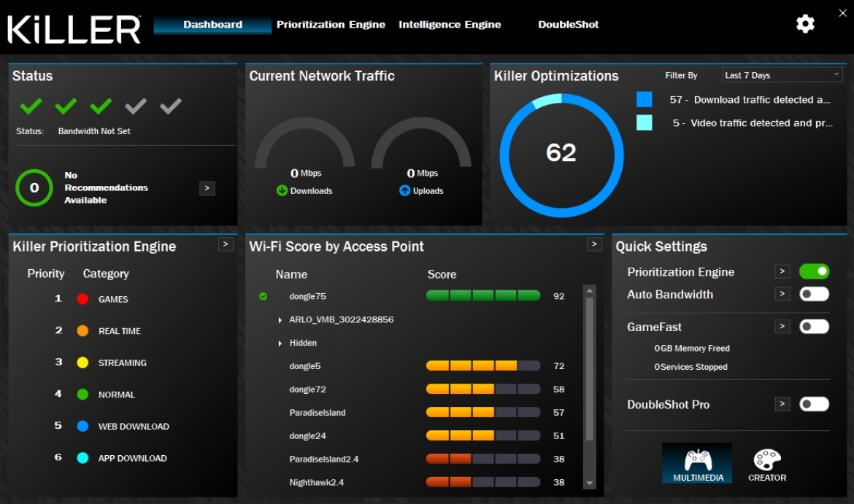Open Prioritization Engine quick setting arrow

click(x=782, y=271)
